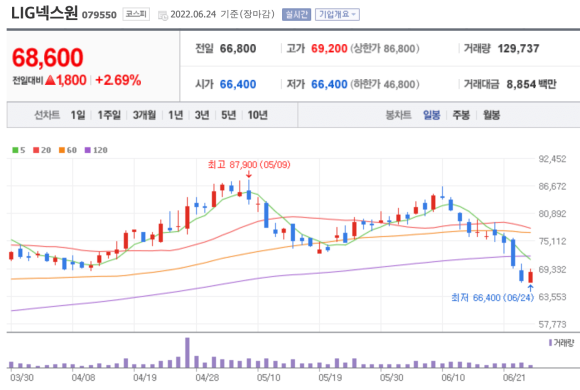
Task: Switch to 1년 line chart
Action: pyautogui.click(x=175, y=115)
